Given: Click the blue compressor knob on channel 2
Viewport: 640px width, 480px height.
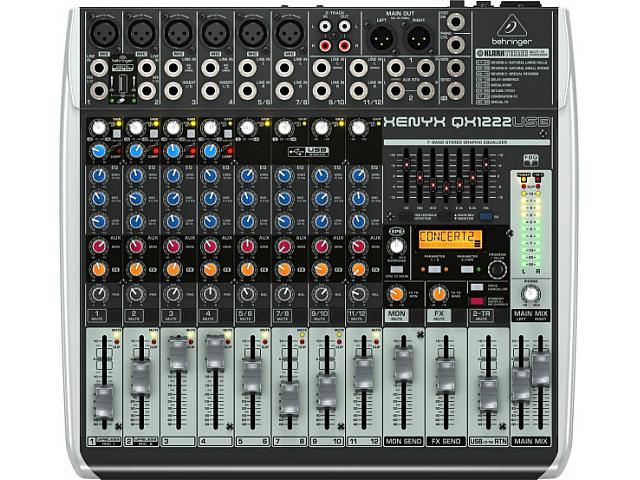Looking at the screenshot, I should tap(136, 150).
